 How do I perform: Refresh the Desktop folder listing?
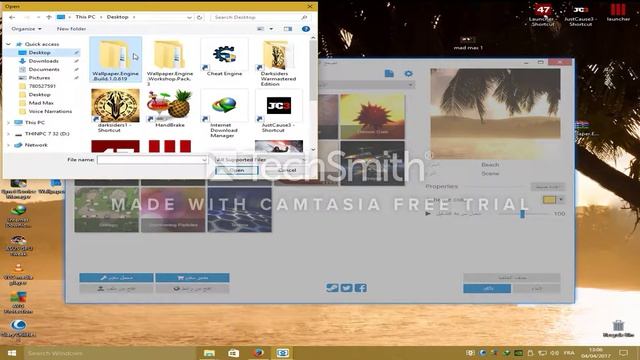[199, 17]
